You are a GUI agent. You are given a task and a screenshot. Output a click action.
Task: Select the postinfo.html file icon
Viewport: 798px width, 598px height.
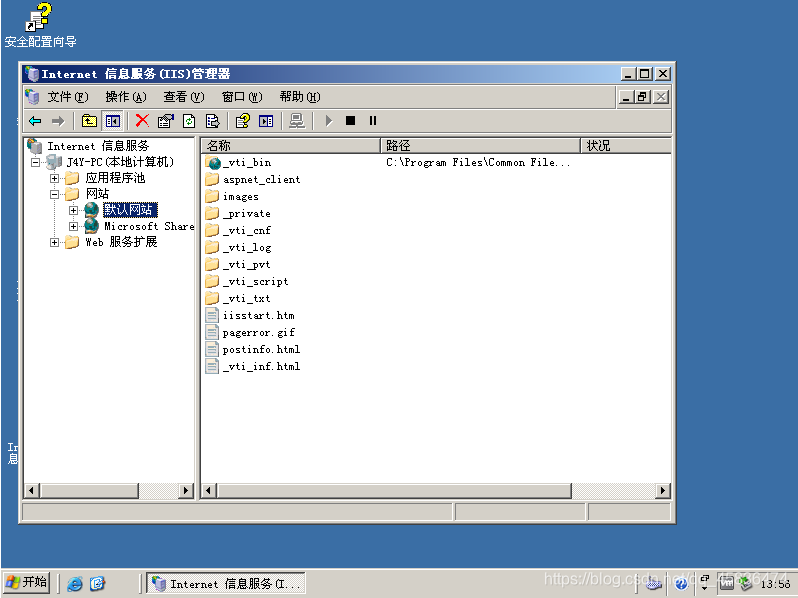pyautogui.click(x=212, y=349)
